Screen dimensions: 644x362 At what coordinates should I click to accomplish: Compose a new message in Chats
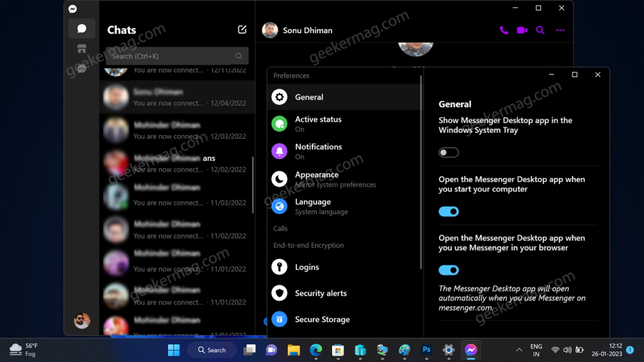point(242,30)
